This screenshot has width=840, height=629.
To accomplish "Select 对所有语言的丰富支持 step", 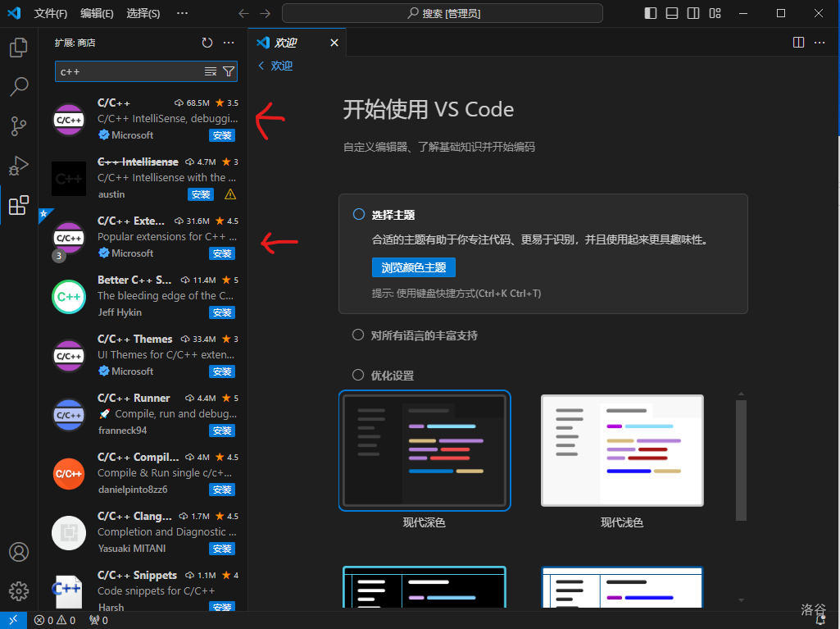I will click(358, 335).
